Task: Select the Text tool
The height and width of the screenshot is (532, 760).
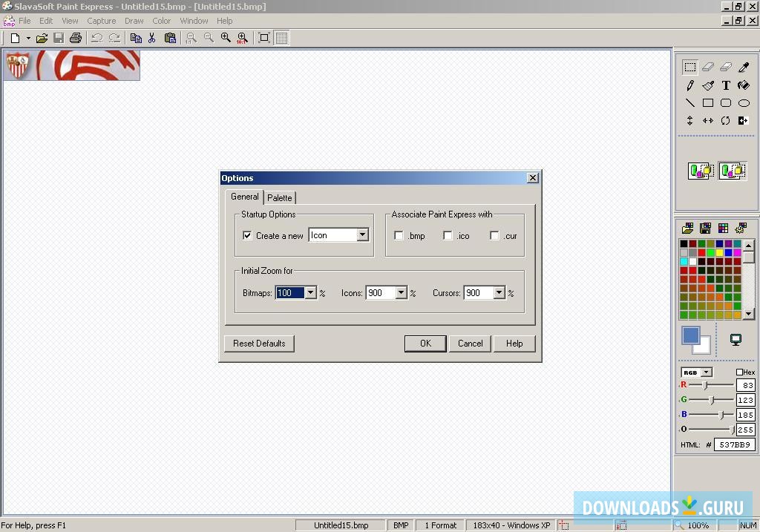Action: (x=726, y=85)
